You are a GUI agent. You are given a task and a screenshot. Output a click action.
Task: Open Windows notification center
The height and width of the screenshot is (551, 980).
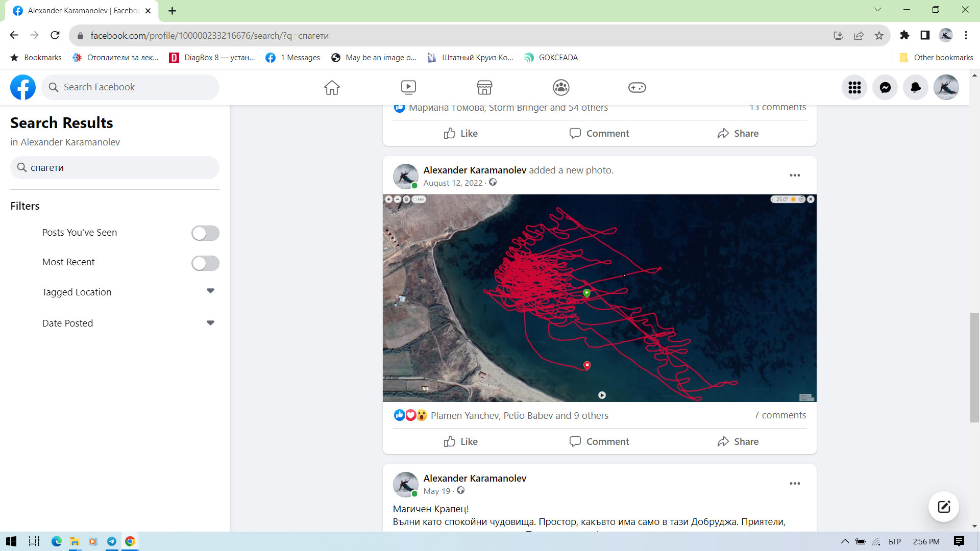coord(959,541)
